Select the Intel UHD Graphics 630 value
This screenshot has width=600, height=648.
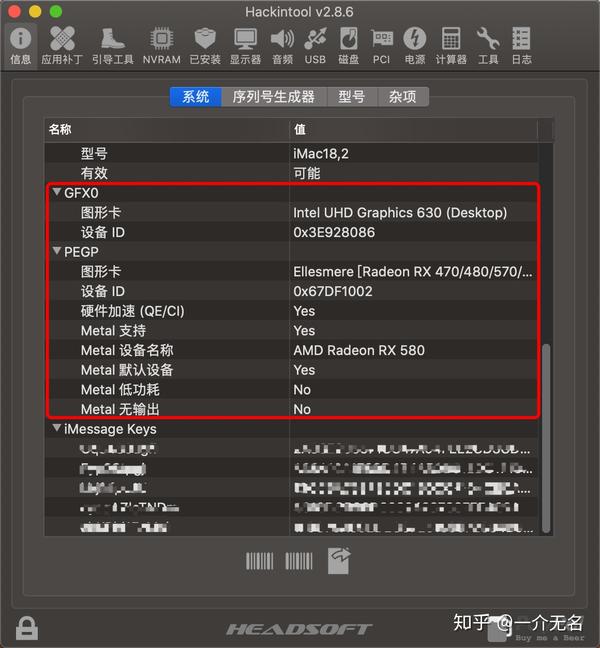[400, 213]
